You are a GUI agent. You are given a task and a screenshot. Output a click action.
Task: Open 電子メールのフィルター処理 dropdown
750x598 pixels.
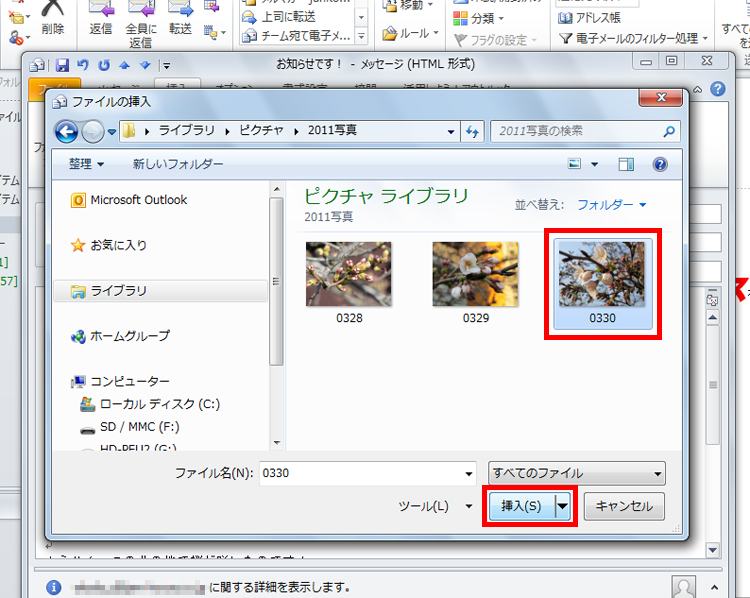[633, 38]
